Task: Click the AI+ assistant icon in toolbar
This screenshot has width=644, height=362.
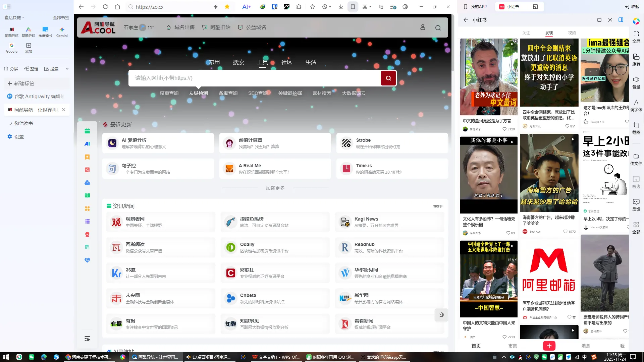Action: point(247,7)
